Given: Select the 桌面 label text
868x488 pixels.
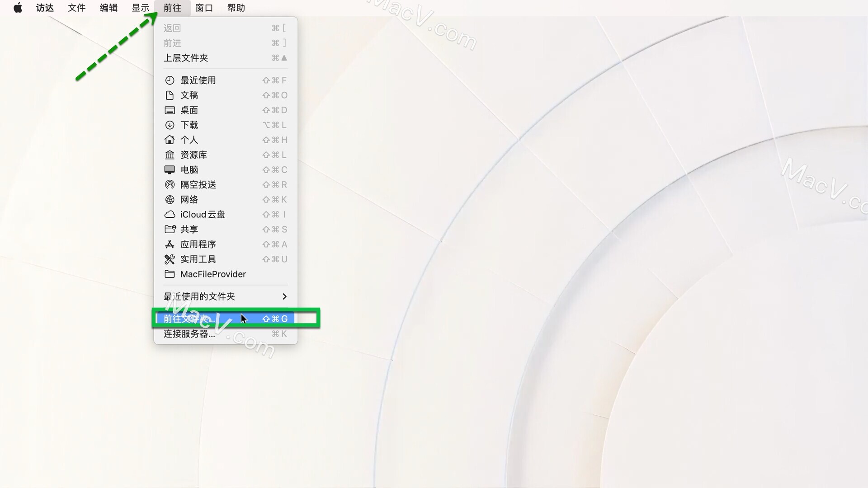Looking at the screenshot, I should click(x=189, y=110).
